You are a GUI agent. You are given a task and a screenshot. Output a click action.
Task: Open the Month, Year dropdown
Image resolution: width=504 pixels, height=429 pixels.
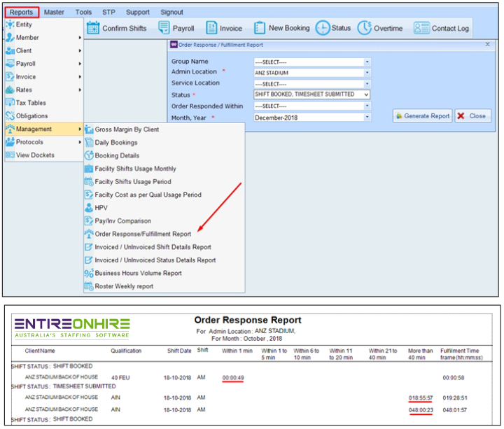tap(367, 117)
